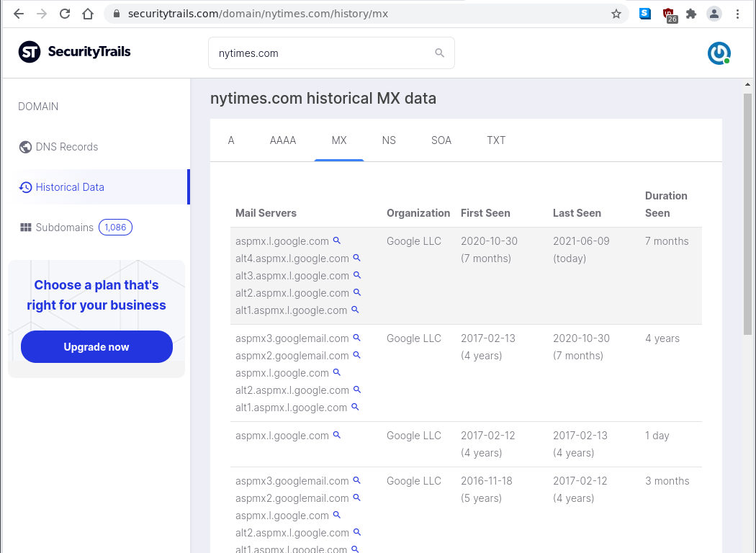Look up aspmx2.googlemail.com in the 4 years row
756x553 pixels.
(357, 355)
